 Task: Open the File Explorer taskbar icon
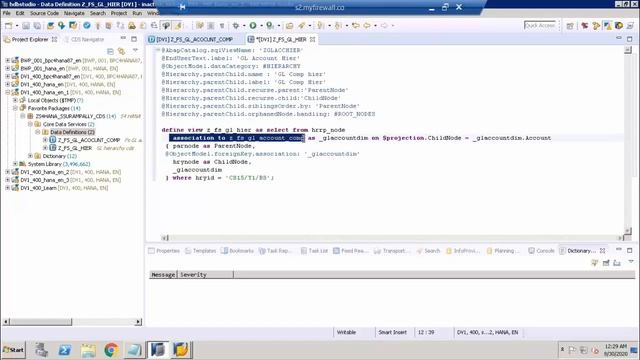(x=88, y=350)
